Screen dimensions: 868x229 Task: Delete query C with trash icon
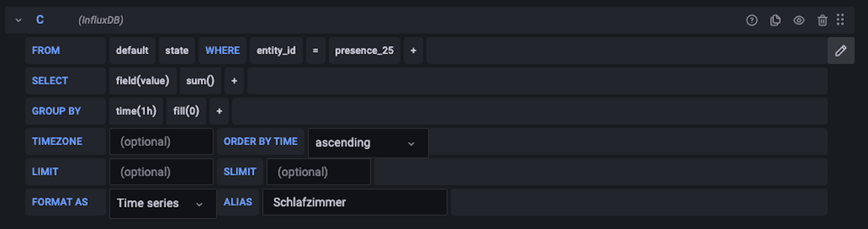[x=822, y=21]
